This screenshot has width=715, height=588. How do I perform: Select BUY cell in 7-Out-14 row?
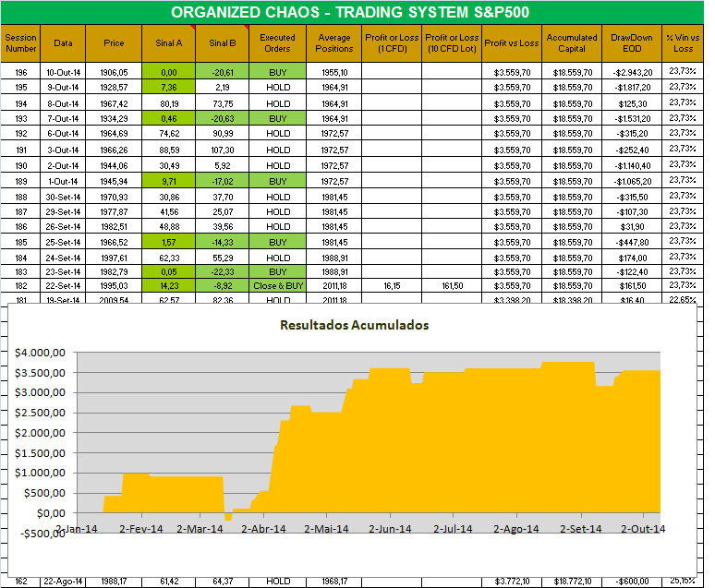click(x=278, y=118)
